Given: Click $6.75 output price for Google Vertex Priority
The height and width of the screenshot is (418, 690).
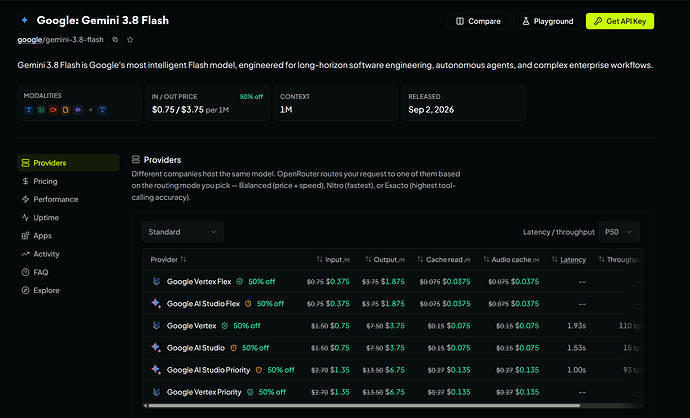Looking at the screenshot, I should pos(395,392).
